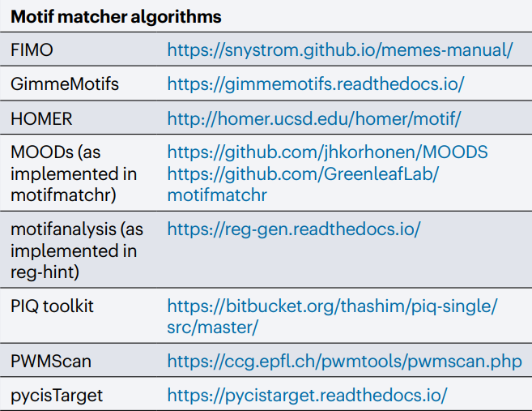This screenshot has height=411, width=532.
Task: Open the bitbucket.org thashim piq-single link
Action: coord(332,306)
